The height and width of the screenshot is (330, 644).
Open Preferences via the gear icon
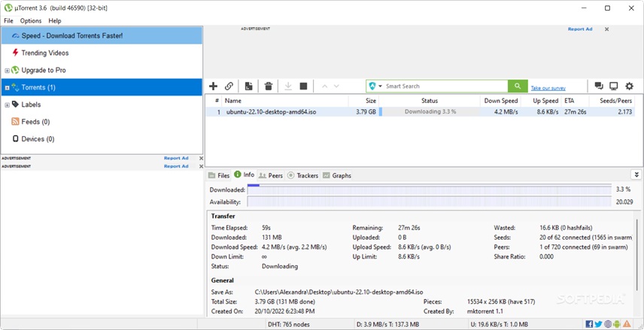click(x=629, y=86)
